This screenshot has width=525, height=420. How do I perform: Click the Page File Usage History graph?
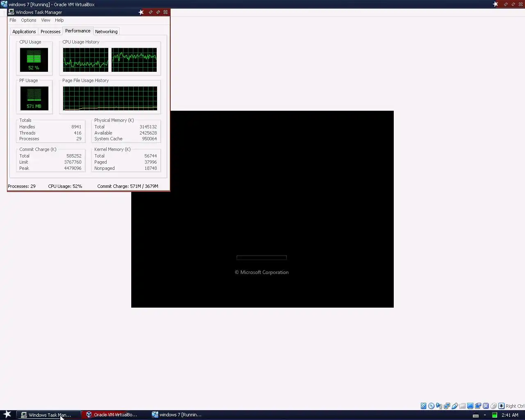(110, 98)
